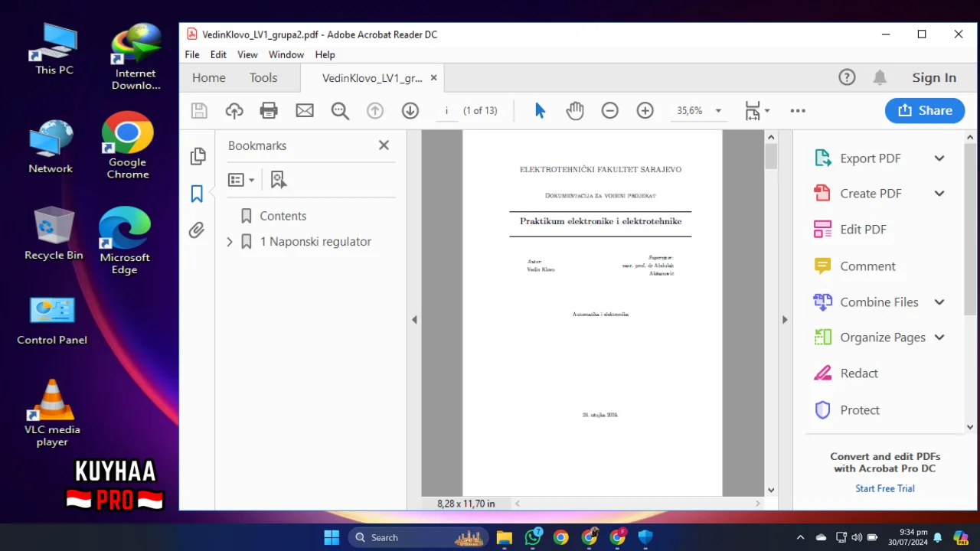Open the Help question mark icon
The height and width of the screenshot is (551, 980).
pyautogui.click(x=847, y=77)
